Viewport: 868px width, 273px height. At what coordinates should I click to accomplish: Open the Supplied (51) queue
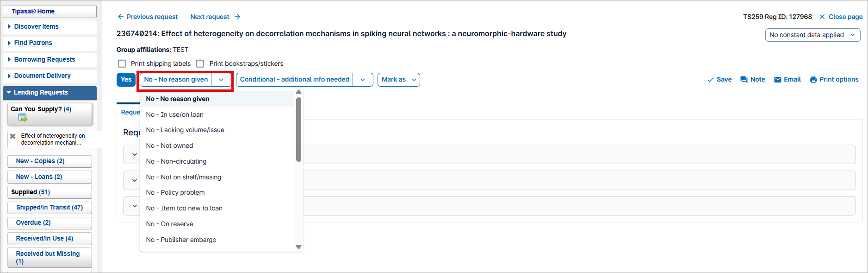point(50,192)
